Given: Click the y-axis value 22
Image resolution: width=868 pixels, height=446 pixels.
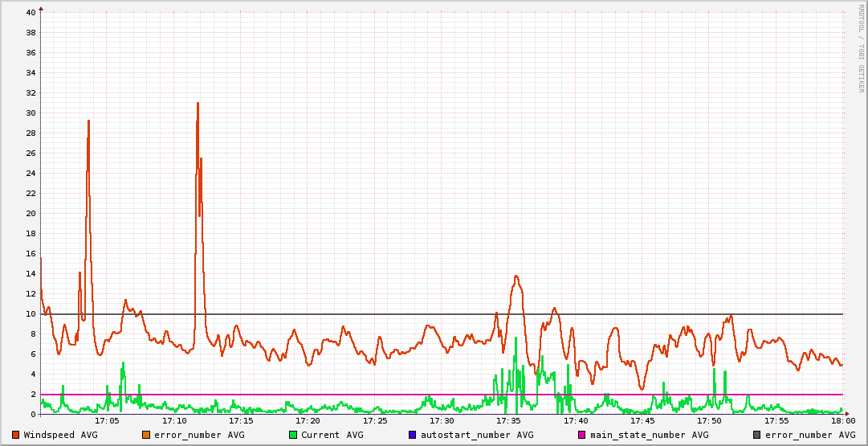Looking at the screenshot, I should (31, 194).
